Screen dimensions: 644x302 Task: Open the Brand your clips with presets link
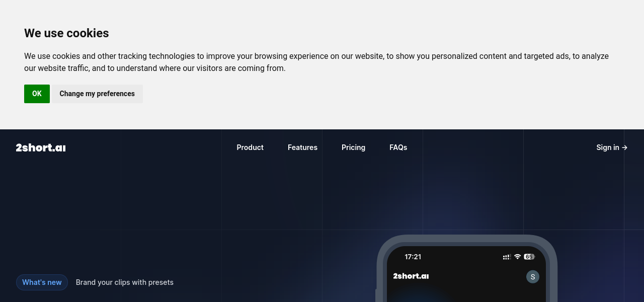125,282
